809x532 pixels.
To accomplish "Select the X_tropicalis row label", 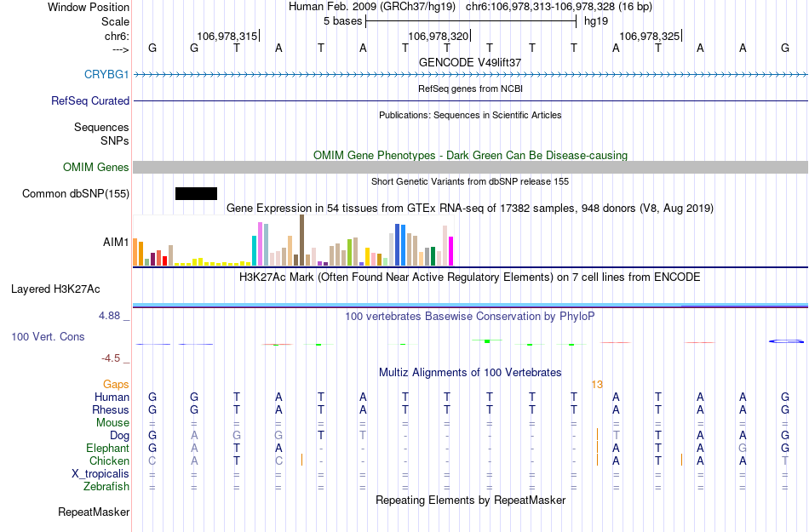I will click(x=100, y=474).
